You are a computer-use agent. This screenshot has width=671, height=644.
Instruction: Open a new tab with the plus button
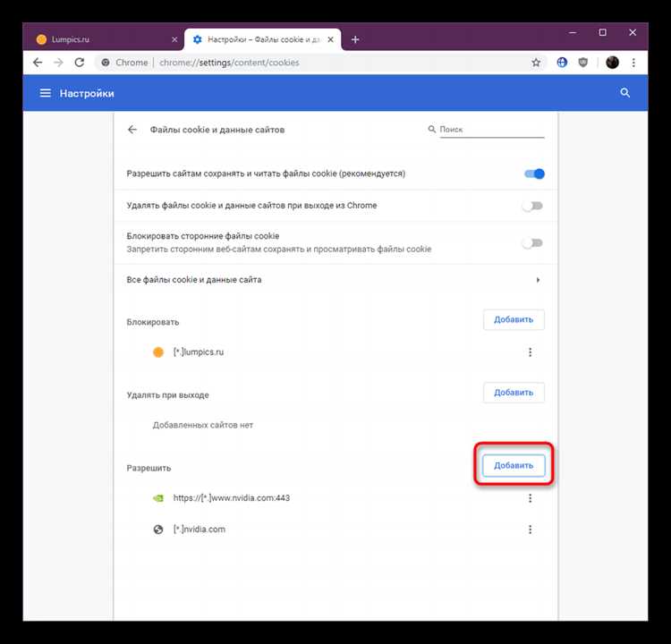click(x=355, y=39)
